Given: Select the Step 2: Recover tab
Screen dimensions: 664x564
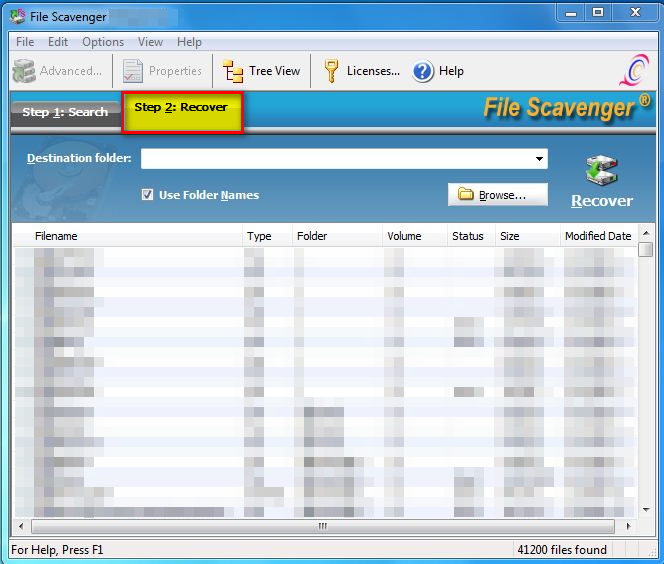Looking at the screenshot, I should click(x=182, y=112).
